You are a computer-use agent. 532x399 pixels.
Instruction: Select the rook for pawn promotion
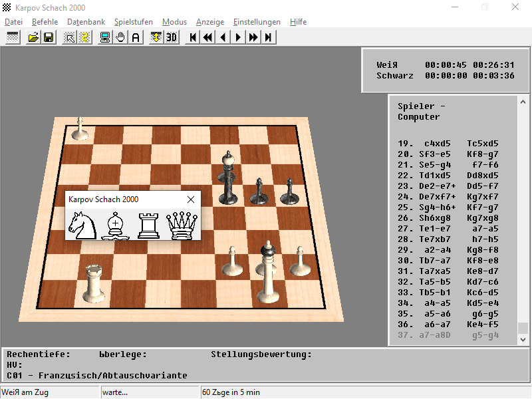(x=148, y=225)
